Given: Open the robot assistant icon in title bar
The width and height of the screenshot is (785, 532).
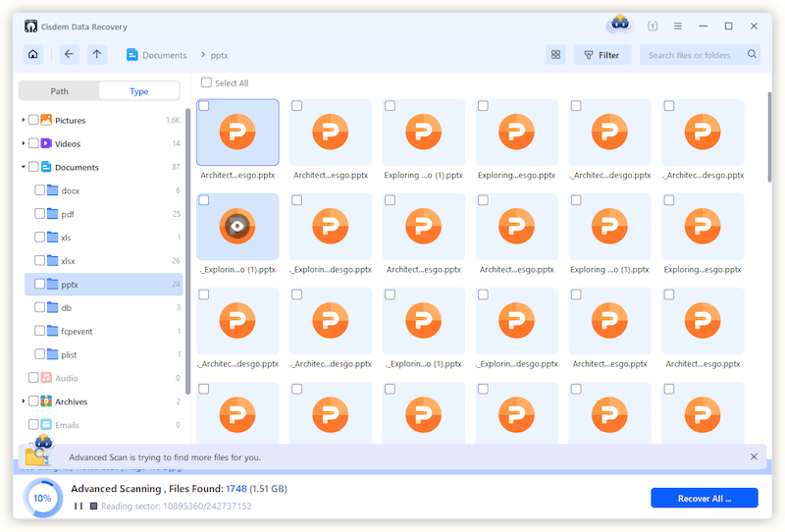Looking at the screenshot, I should (x=620, y=24).
